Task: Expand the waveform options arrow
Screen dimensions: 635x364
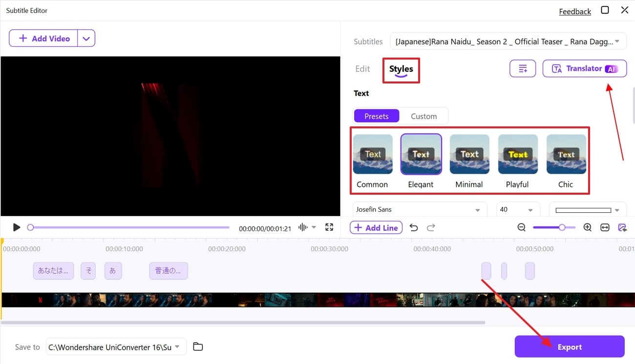Action: click(314, 227)
